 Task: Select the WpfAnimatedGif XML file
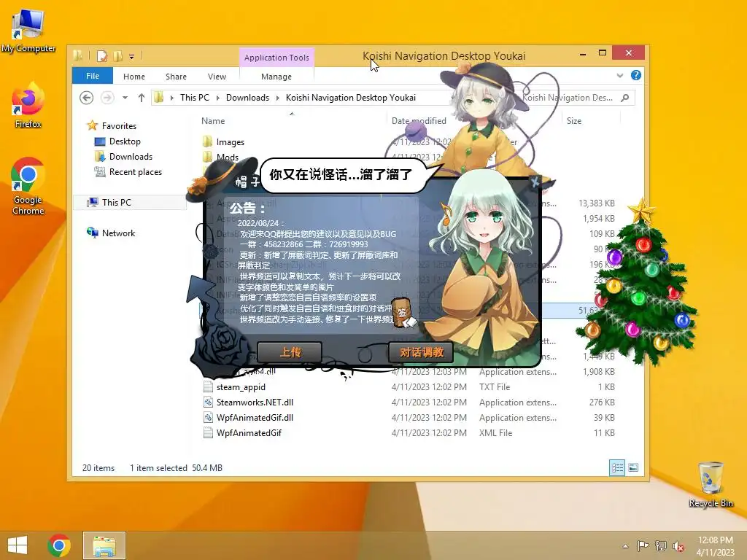click(x=249, y=433)
